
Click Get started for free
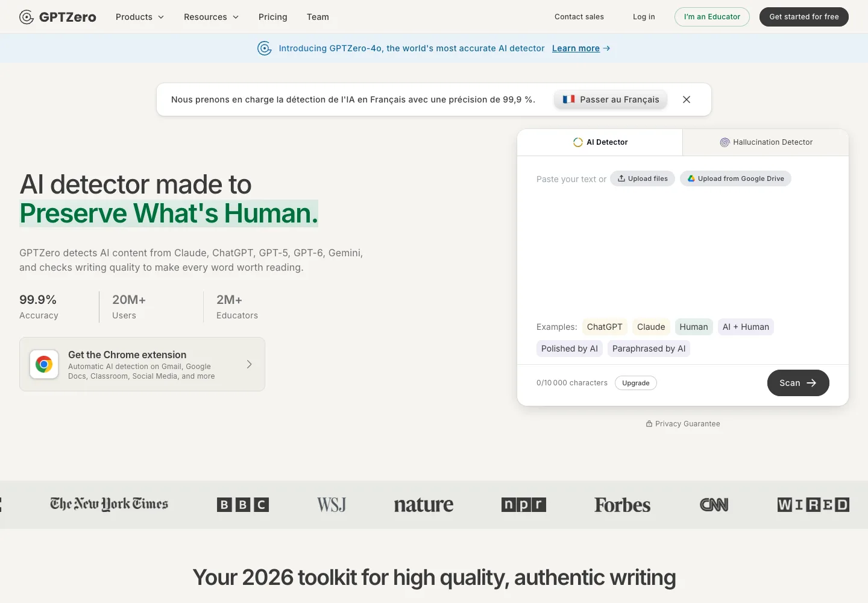(x=804, y=17)
